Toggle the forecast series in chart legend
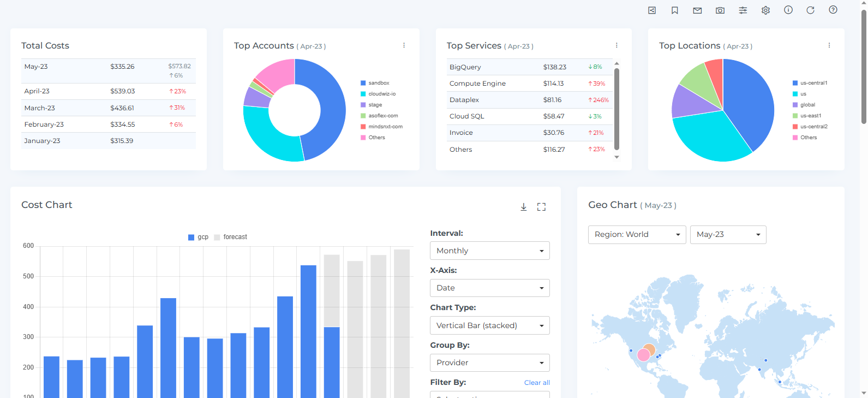The image size is (868, 398). point(231,237)
